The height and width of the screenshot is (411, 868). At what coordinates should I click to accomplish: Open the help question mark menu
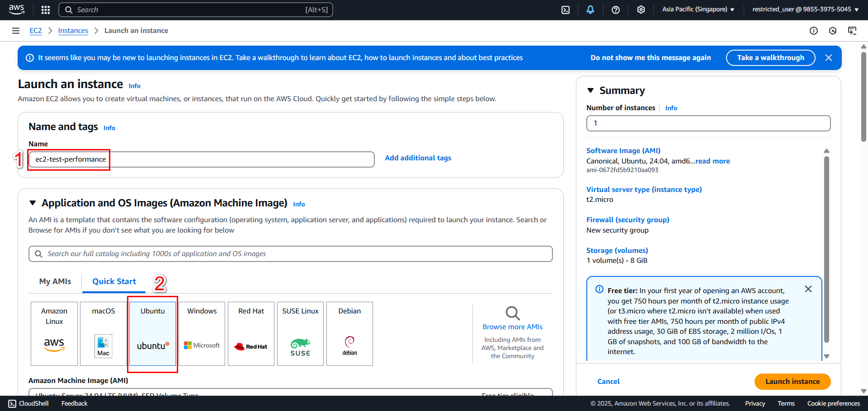point(616,9)
